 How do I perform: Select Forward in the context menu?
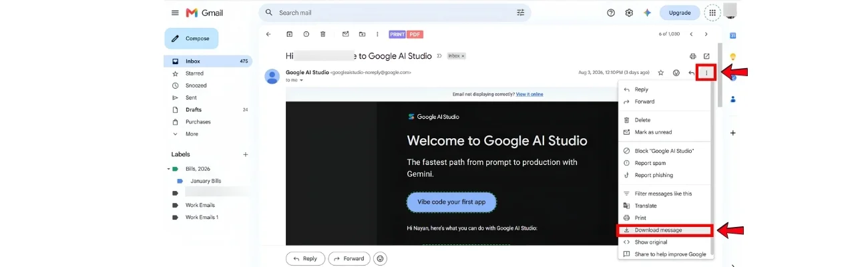666,101
